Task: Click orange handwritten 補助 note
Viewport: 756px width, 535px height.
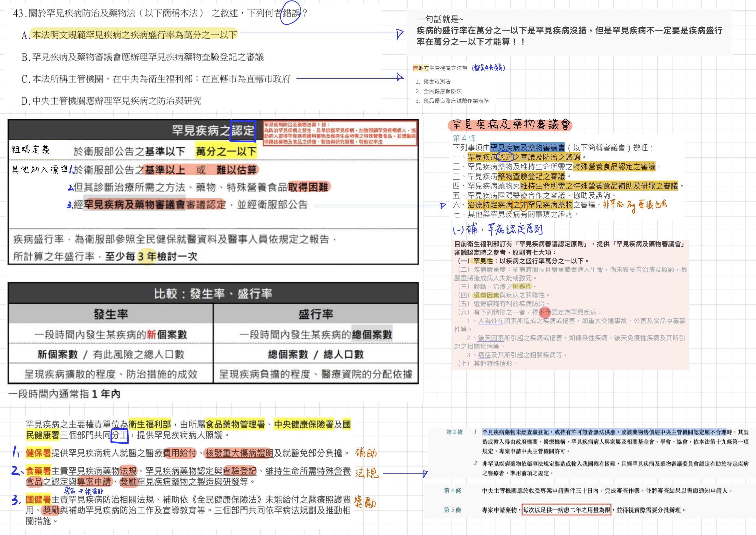Action: [366, 453]
